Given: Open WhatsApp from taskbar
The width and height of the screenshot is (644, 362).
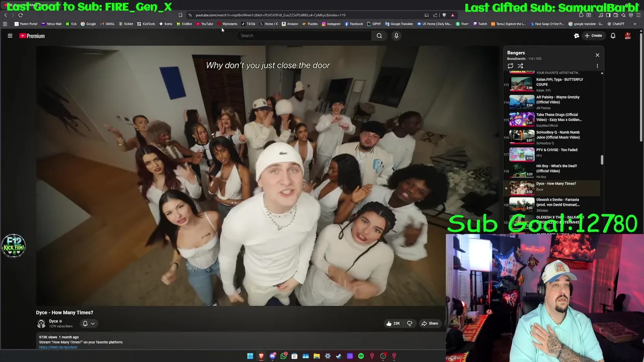Looking at the screenshot, I should click(283, 356).
